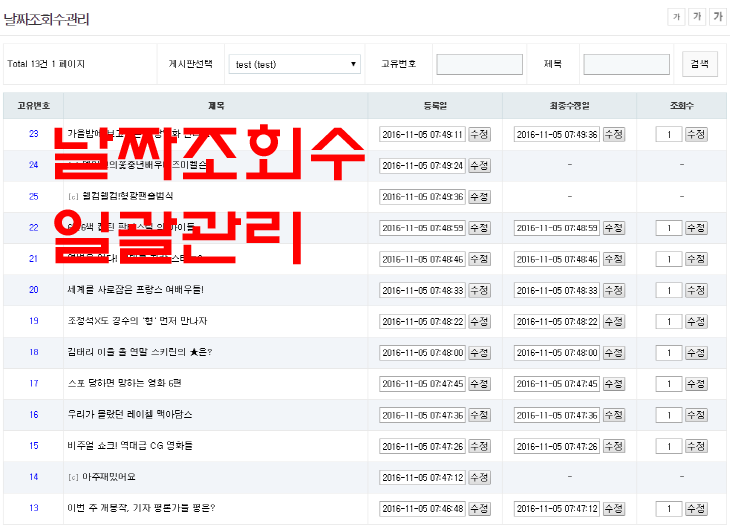Click the view count field for post 19
Viewport: 730px width, 528px height.
[668, 321]
